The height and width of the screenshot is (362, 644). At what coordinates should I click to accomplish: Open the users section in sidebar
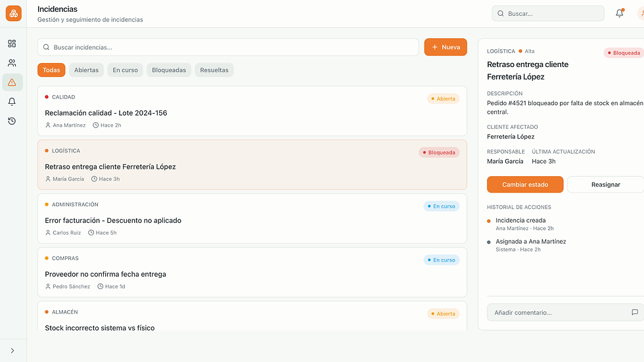[12, 63]
